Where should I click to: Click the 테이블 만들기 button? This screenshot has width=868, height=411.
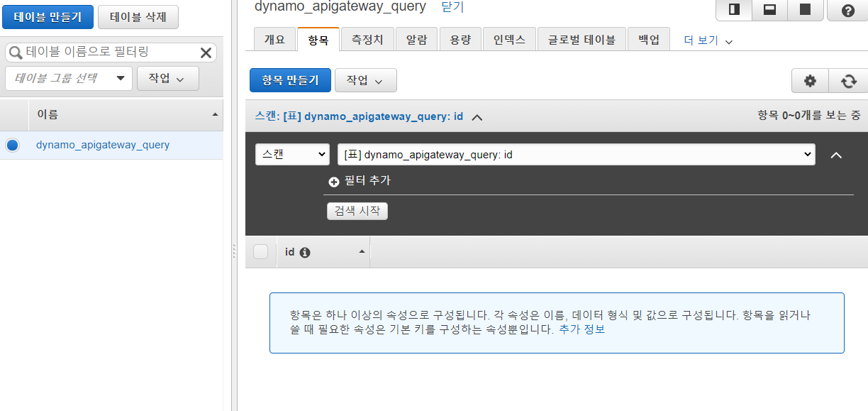point(47,16)
